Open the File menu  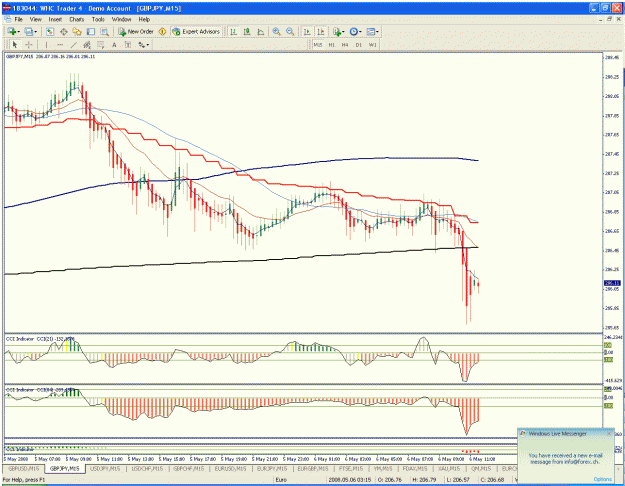pos(18,19)
